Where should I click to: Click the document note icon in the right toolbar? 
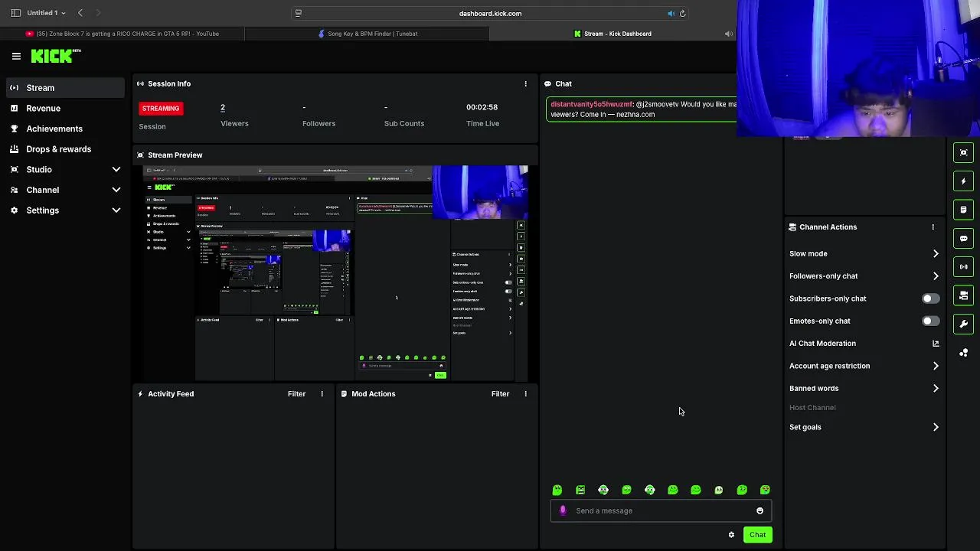[x=964, y=210]
